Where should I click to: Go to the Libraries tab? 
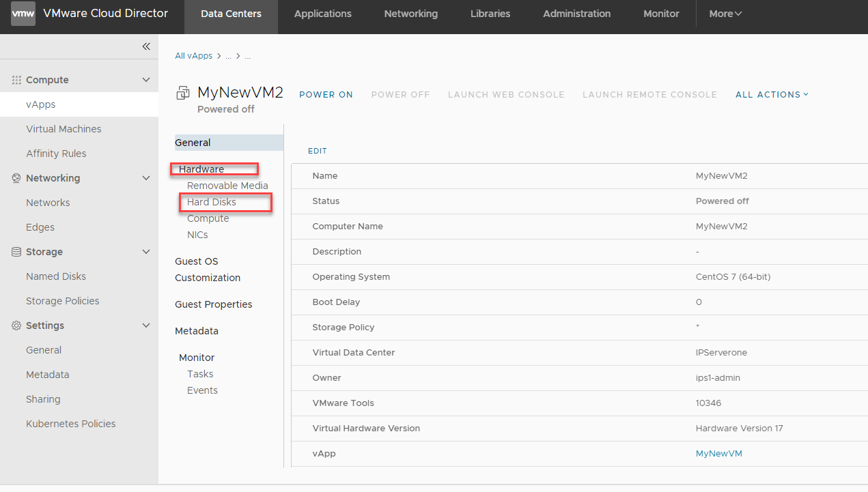(490, 14)
